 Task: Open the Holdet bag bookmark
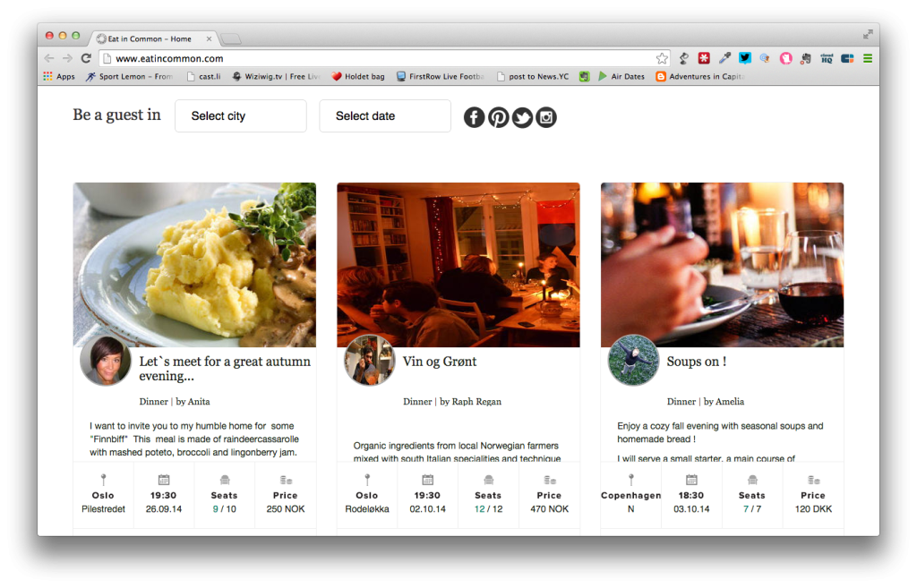358,77
